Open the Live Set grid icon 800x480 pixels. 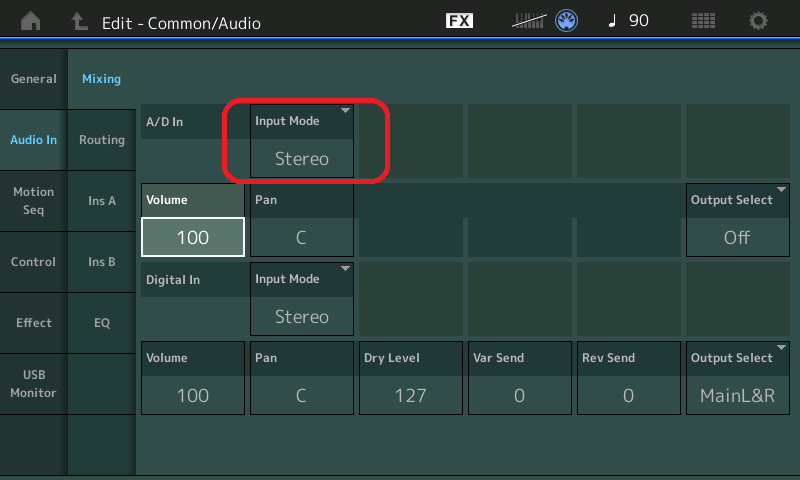coord(704,21)
